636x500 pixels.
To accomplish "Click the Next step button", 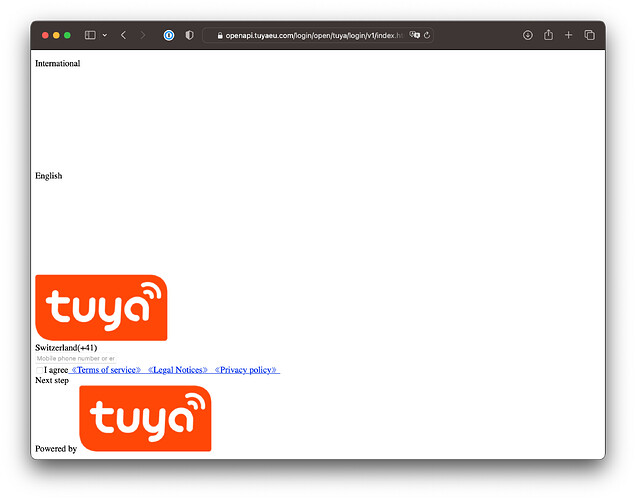I will point(52,380).
